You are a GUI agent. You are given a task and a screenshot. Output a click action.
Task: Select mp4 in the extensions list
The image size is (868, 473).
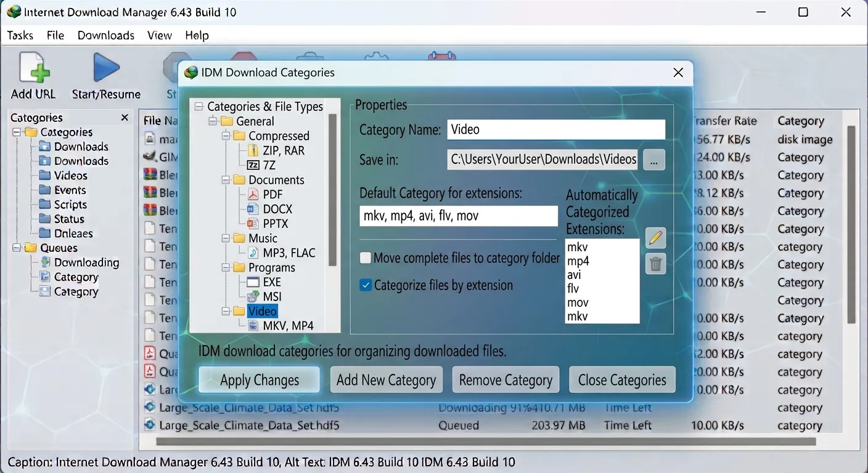[578, 261]
